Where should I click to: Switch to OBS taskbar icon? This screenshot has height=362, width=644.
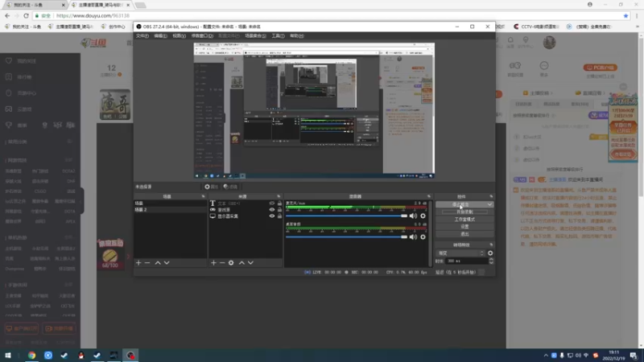pos(130,356)
